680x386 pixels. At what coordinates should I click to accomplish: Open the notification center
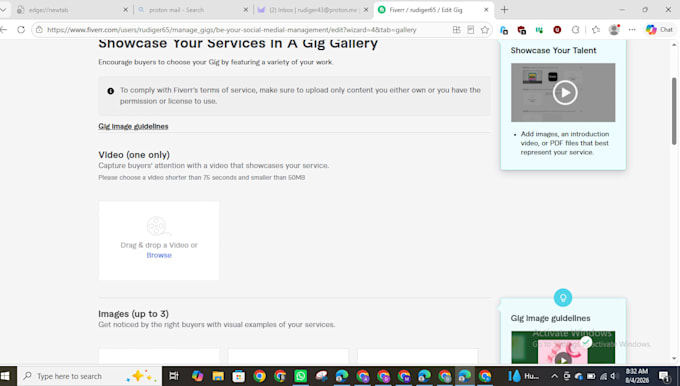[664, 376]
